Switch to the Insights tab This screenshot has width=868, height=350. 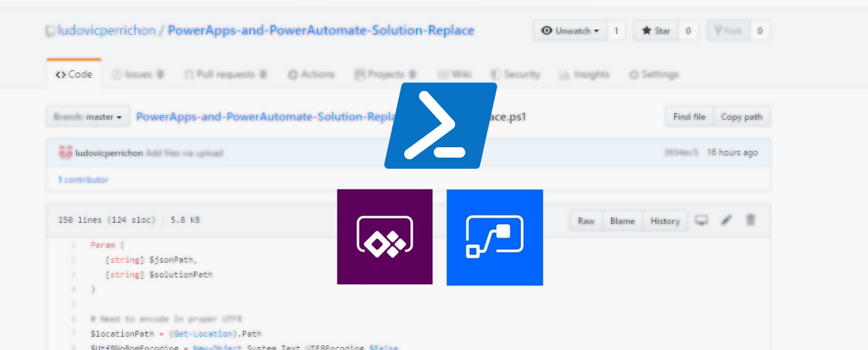(584, 74)
